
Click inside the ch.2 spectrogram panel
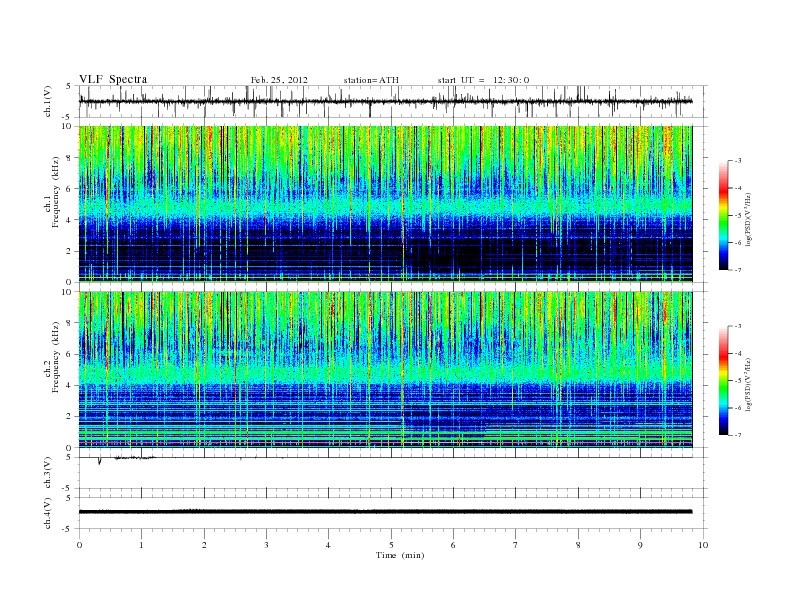[x=385, y=369]
